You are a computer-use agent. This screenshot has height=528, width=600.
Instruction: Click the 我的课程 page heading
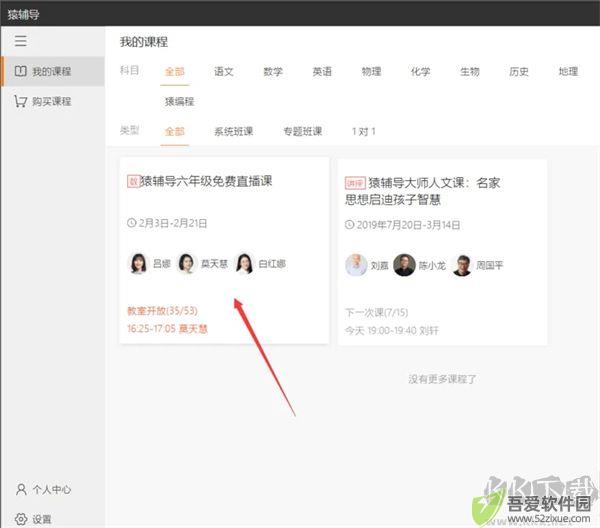pos(144,42)
